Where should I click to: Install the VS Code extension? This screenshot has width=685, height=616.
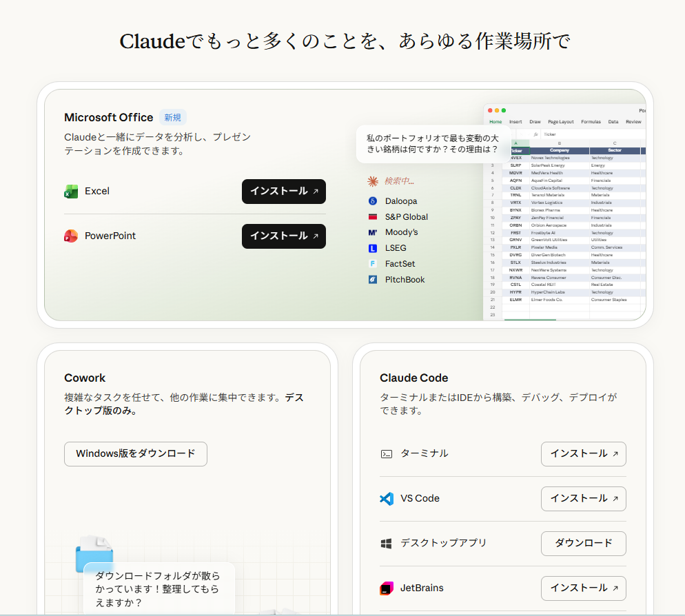coord(583,499)
